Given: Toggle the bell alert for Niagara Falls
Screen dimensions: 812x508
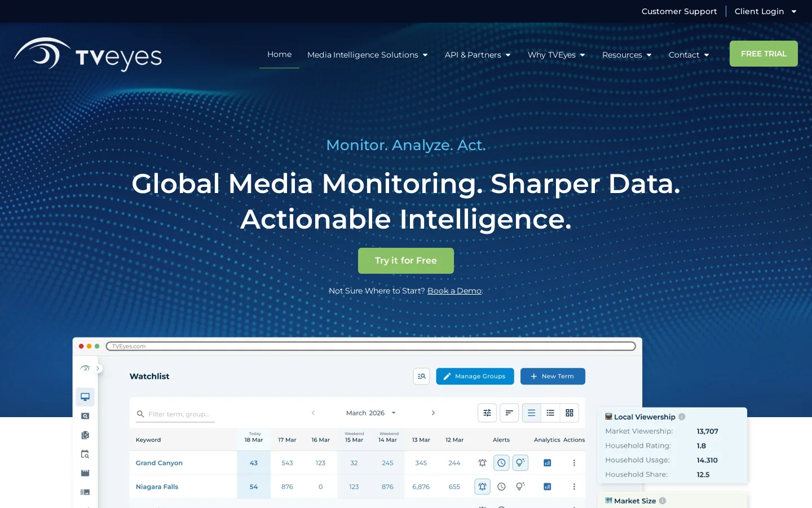Looking at the screenshot, I should pos(482,487).
